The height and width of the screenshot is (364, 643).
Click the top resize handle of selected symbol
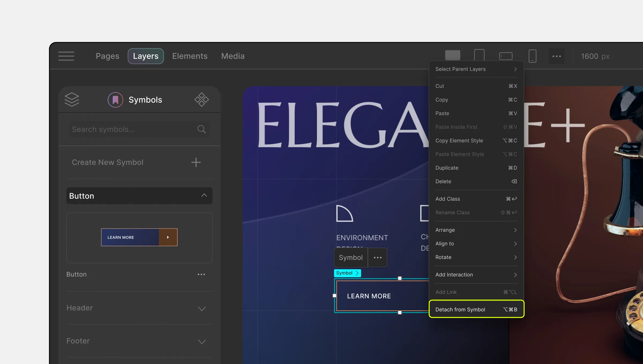[400, 278]
